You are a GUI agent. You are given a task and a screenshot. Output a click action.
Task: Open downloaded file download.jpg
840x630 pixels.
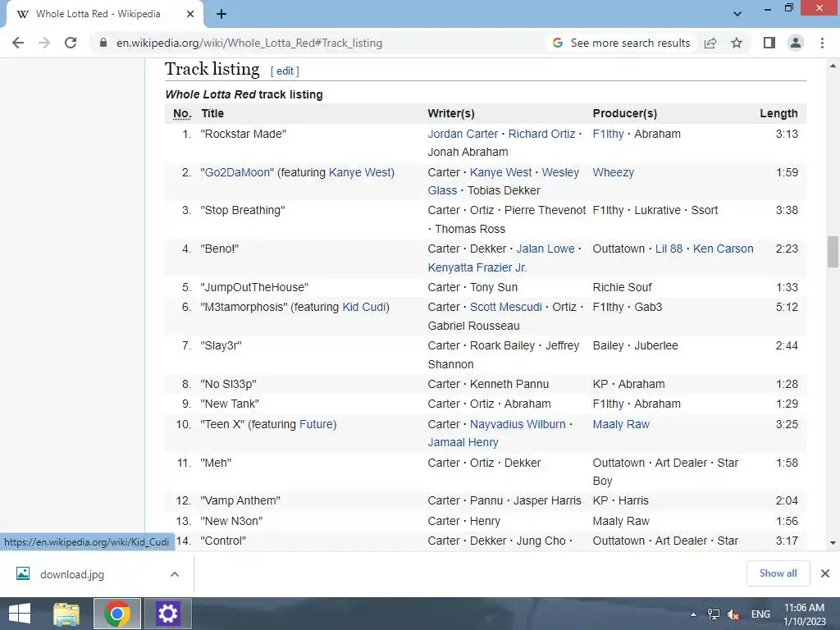tap(72, 574)
